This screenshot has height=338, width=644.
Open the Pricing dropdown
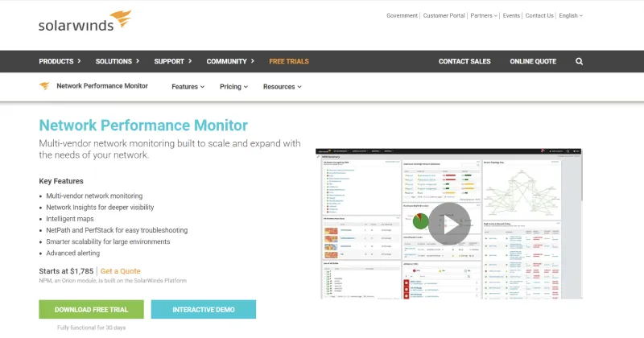pos(233,87)
